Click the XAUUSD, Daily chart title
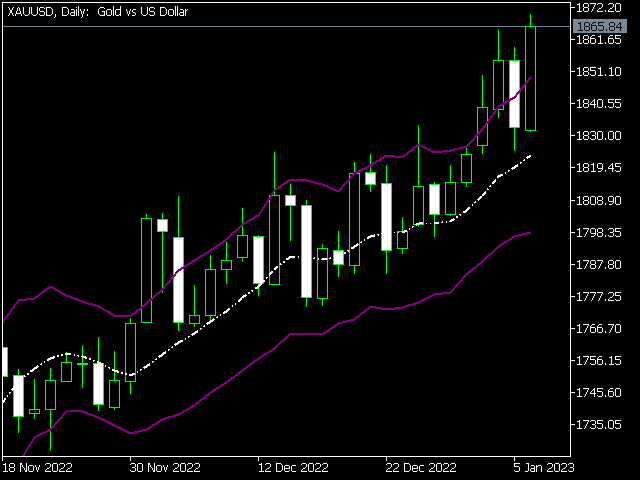 tap(98, 12)
